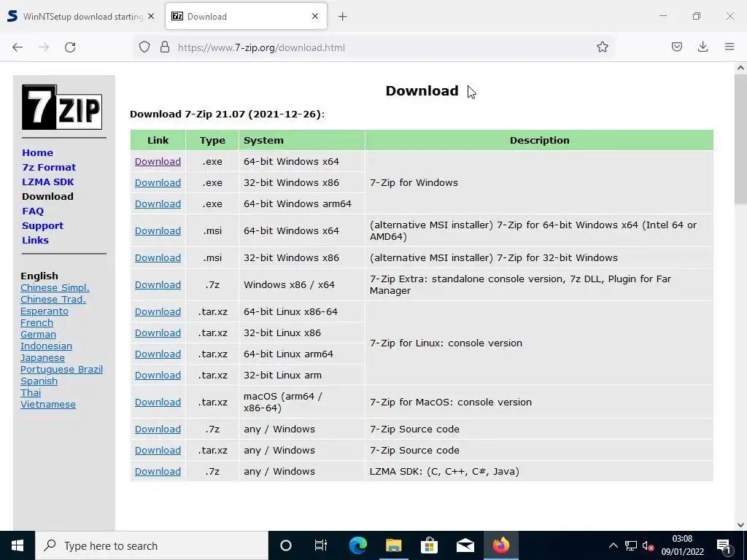Open the Firefox downloads panel icon

[x=703, y=47]
